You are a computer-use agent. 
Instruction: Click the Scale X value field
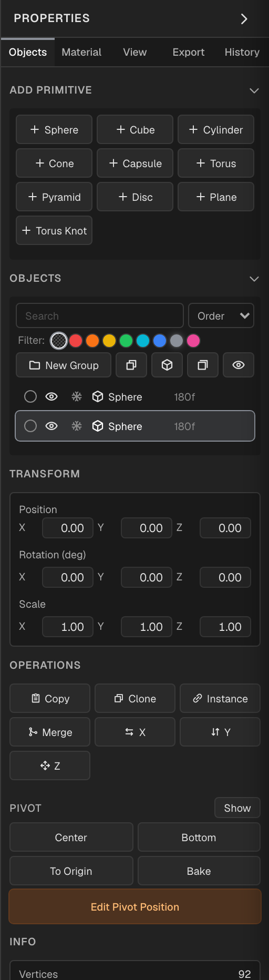(68, 627)
